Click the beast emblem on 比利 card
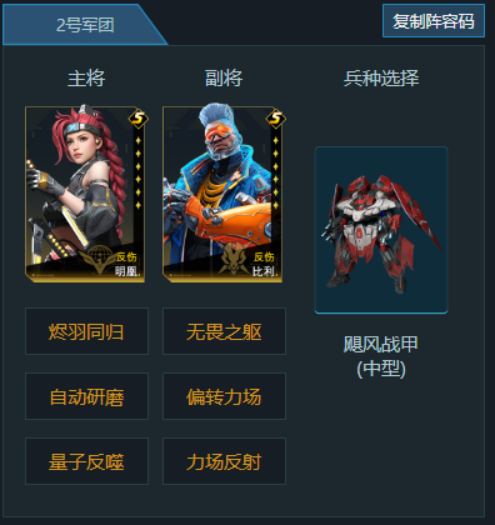 (x=235, y=259)
